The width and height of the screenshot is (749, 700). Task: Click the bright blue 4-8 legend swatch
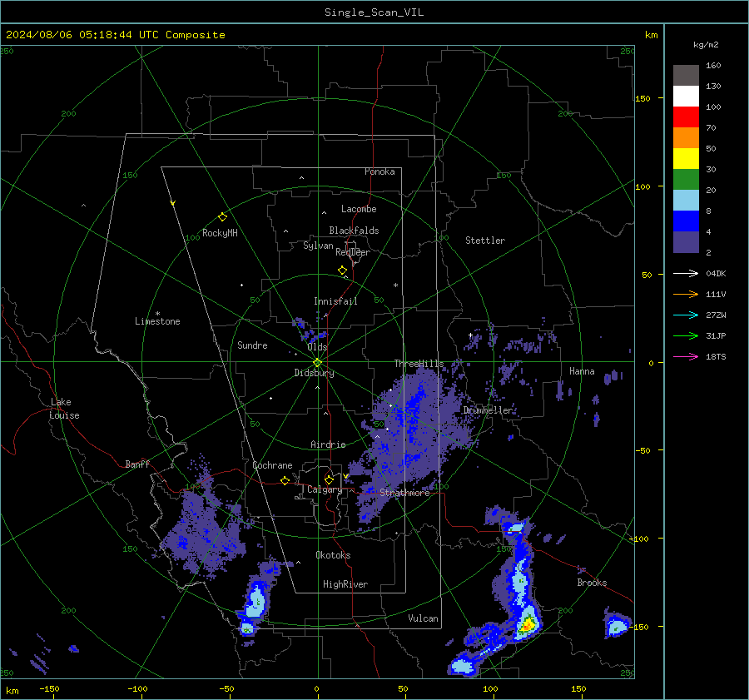point(686,221)
